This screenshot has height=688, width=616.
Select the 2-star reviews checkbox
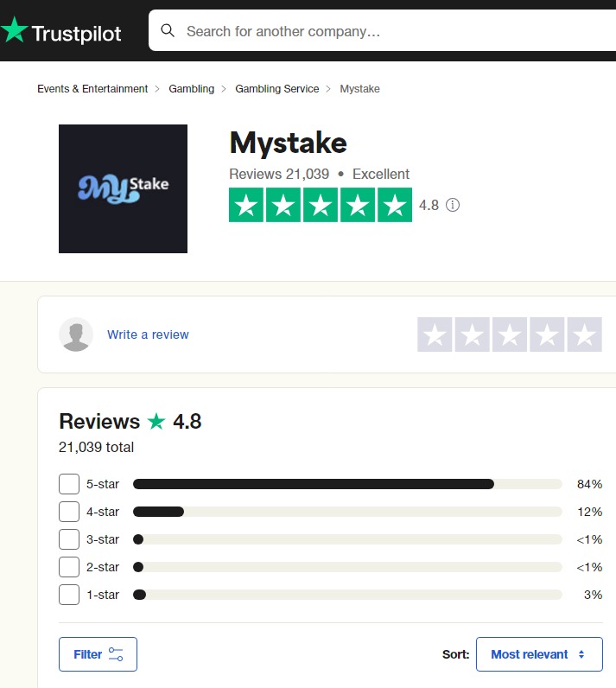point(69,567)
